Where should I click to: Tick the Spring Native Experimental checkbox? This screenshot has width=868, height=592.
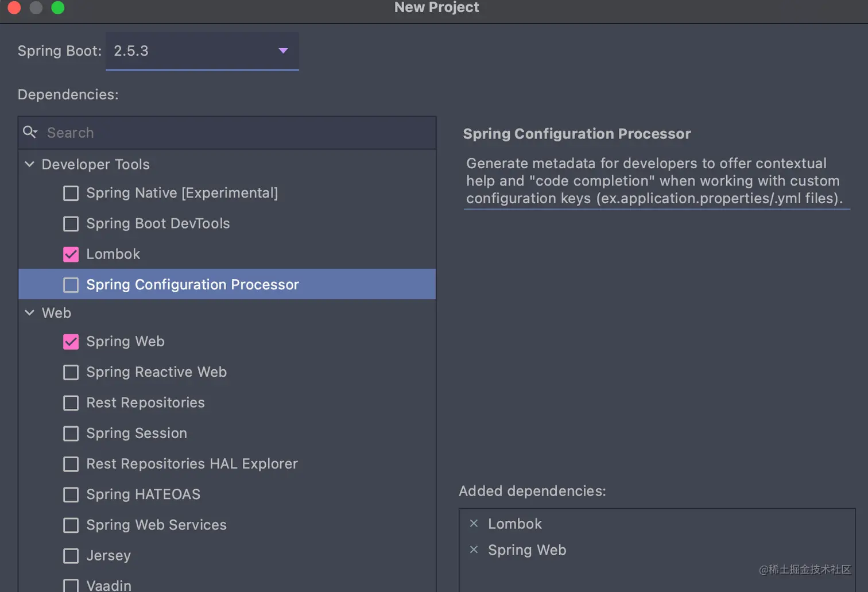click(x=71, y=193)
